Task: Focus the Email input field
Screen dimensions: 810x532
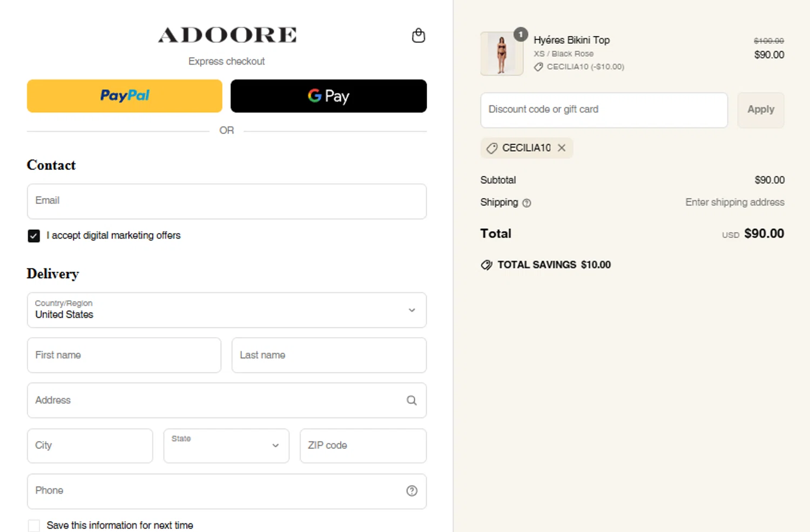Action: 227,201
